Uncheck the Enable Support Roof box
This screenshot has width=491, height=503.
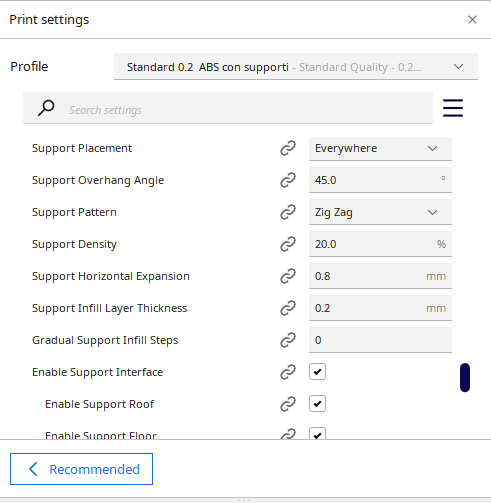[317, 404]
